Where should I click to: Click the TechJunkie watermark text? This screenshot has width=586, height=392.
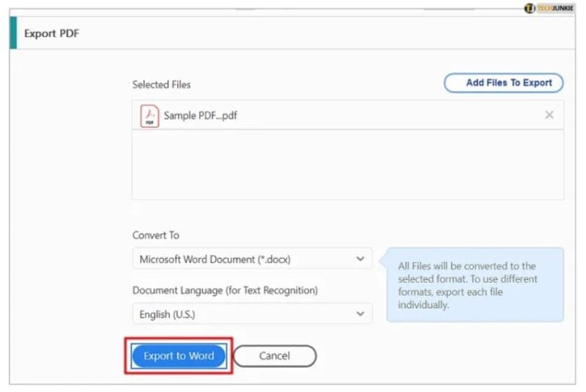[x=556, y=8]
